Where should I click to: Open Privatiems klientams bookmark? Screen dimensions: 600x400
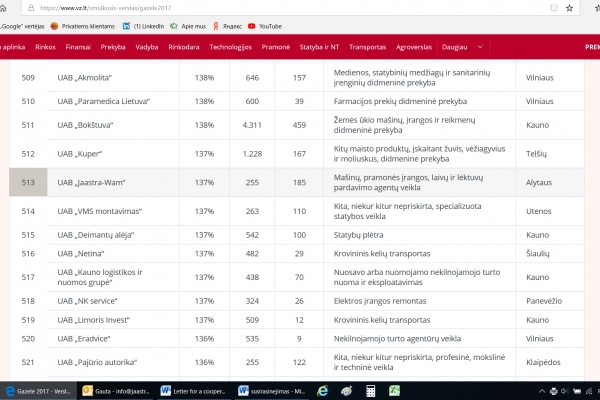click(x=83, y=26)
